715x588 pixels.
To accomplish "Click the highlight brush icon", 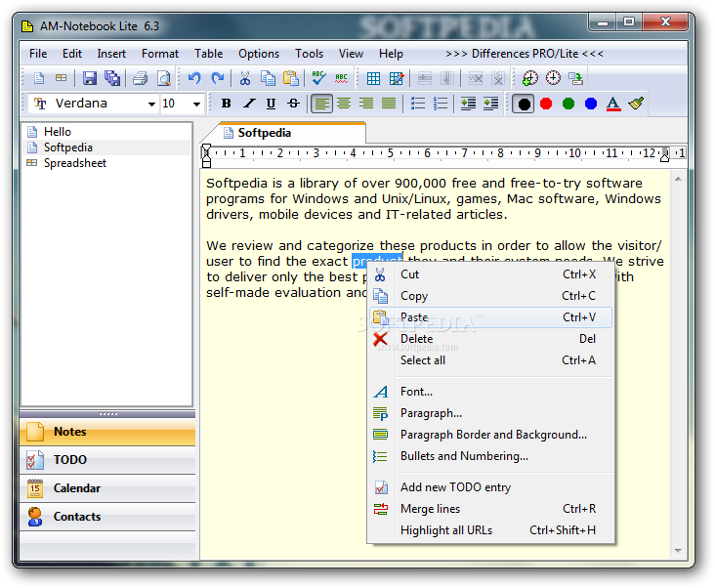I will click(x=636, y=104).
